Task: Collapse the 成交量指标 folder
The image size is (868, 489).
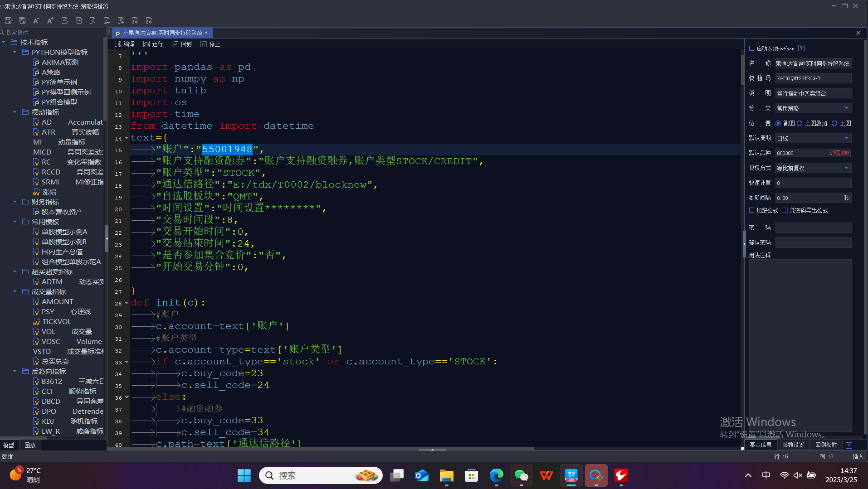Action: pyautogui.click(x=15, y=291)
